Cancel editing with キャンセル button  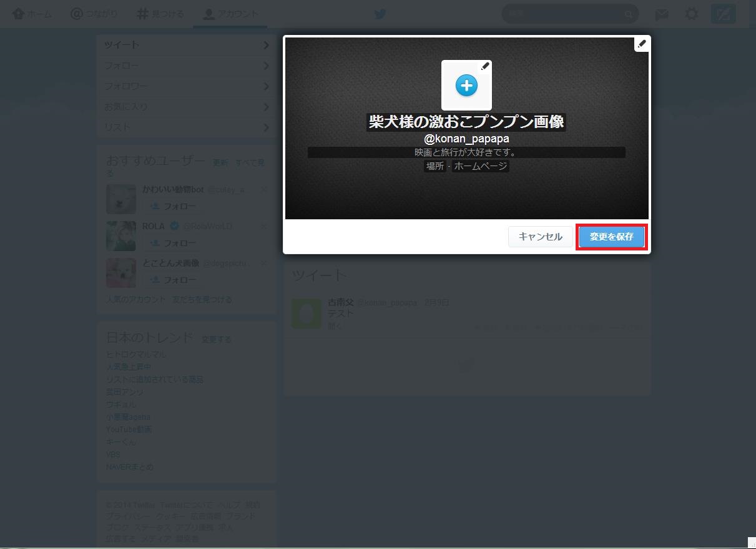541,237
